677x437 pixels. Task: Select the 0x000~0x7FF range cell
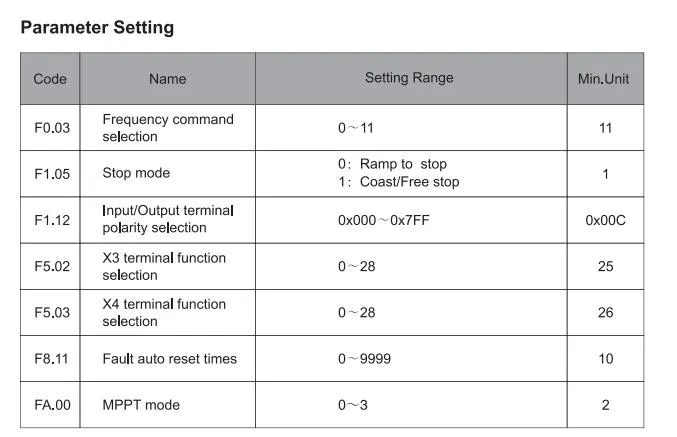pyautogui.click(x=411, y=220)
